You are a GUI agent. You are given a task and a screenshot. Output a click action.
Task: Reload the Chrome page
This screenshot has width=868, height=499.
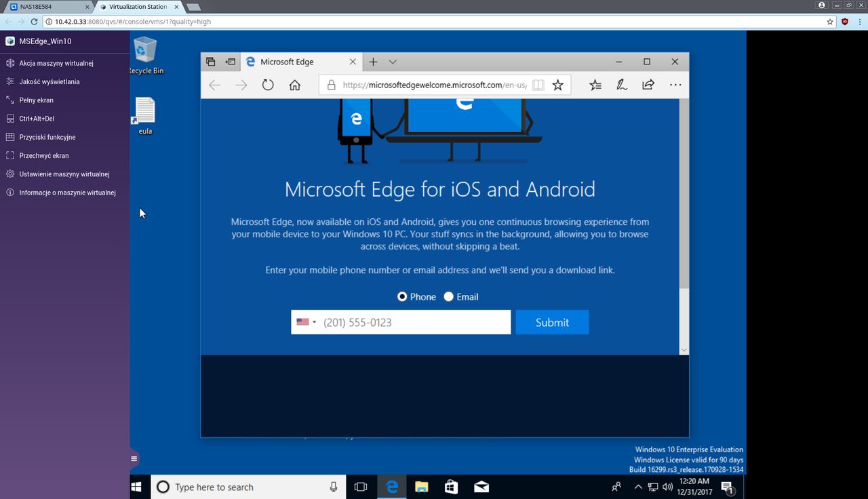point(33,22)
